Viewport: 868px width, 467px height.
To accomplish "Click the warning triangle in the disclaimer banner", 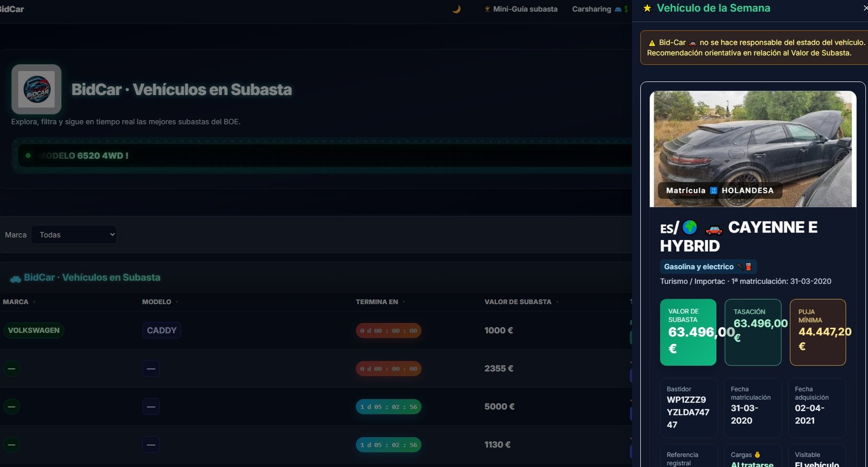I will click(652, 43).
